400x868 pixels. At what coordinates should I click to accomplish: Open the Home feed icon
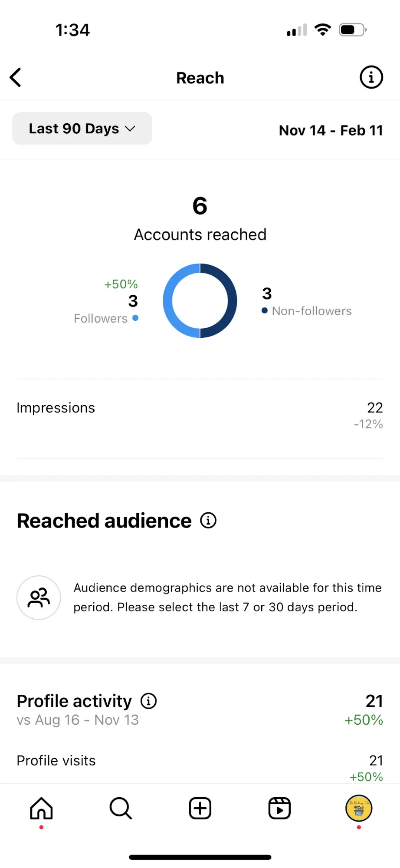(x=41, y=808)
